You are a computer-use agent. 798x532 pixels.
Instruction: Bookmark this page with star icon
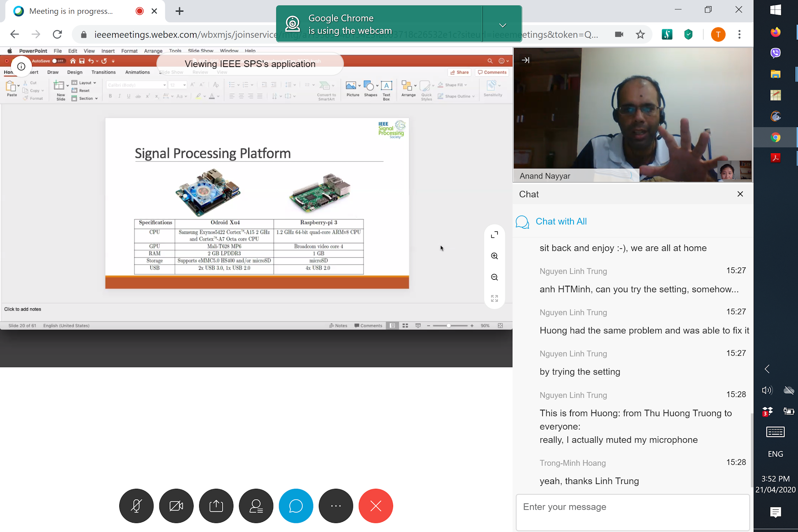(x=640, y=35)
